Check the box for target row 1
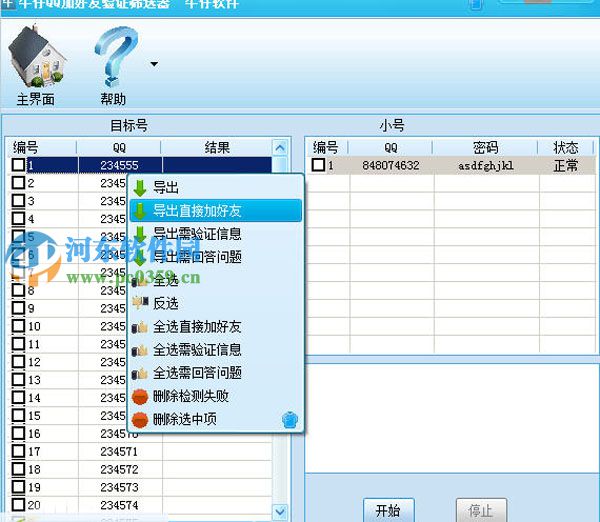600x522 pixels. coord(18,165)
